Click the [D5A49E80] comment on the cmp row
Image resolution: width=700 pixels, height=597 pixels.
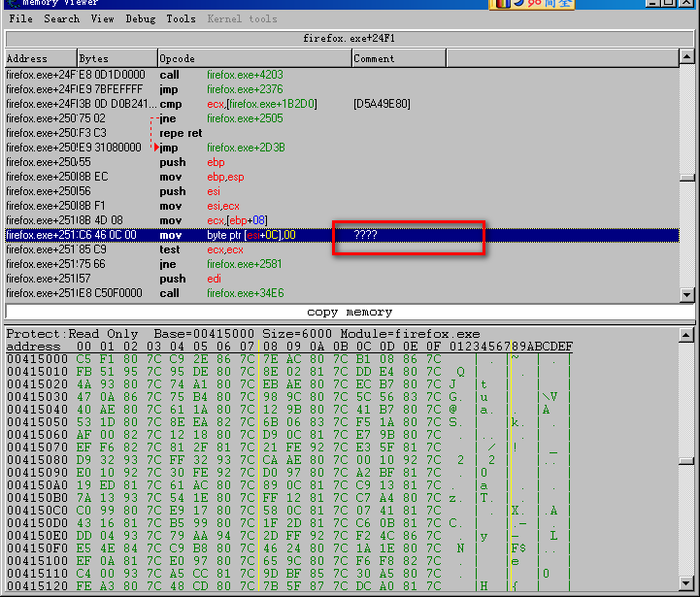click(x=382, y=104)
